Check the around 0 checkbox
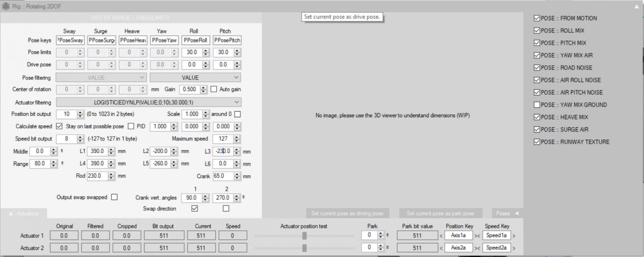The height and width of the screenshot is (257, 644). pos(237,114)
